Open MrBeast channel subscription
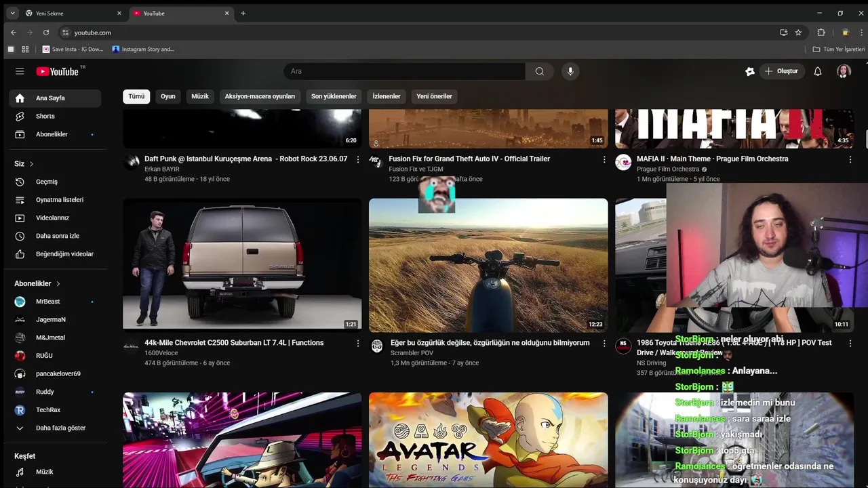The width and height of the screenshot is (868, 488). coord(56,302)
